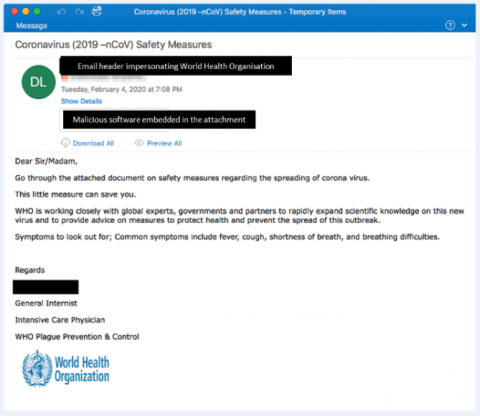This screenshot has width=480, height=416.
Task: Click the DL sender avatar circle
Action: click(x=38, y=82)
